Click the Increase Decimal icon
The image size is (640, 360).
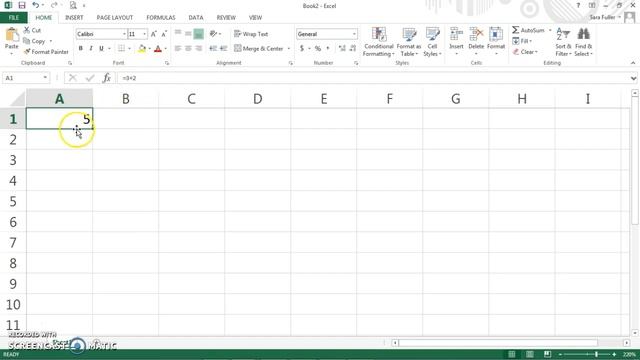click(342, 48)
